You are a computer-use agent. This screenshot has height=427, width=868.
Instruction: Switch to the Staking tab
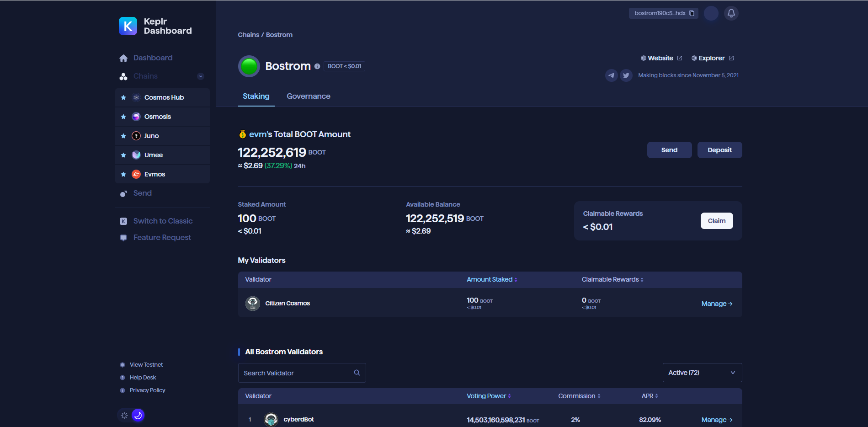coord(256,96)
